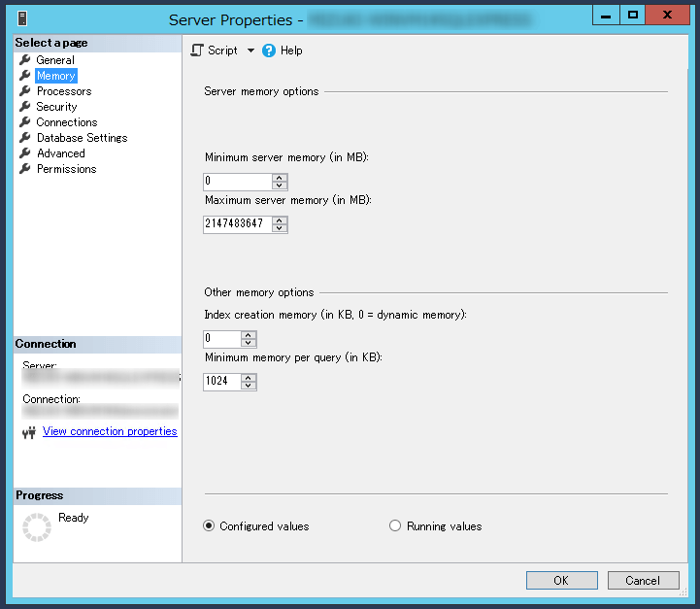Decrease Minimum server memory with down arrow
The image size is (700, 609).
280,186
